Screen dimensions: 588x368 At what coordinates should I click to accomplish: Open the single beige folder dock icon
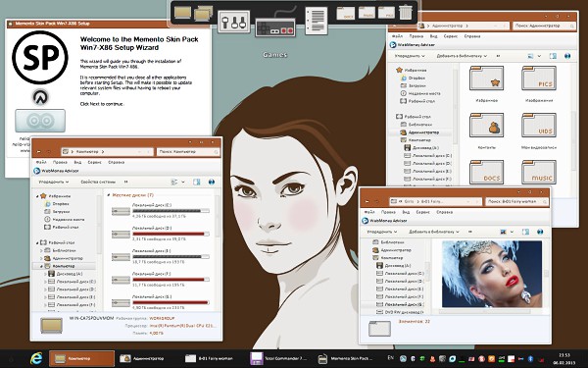point(182,13)
